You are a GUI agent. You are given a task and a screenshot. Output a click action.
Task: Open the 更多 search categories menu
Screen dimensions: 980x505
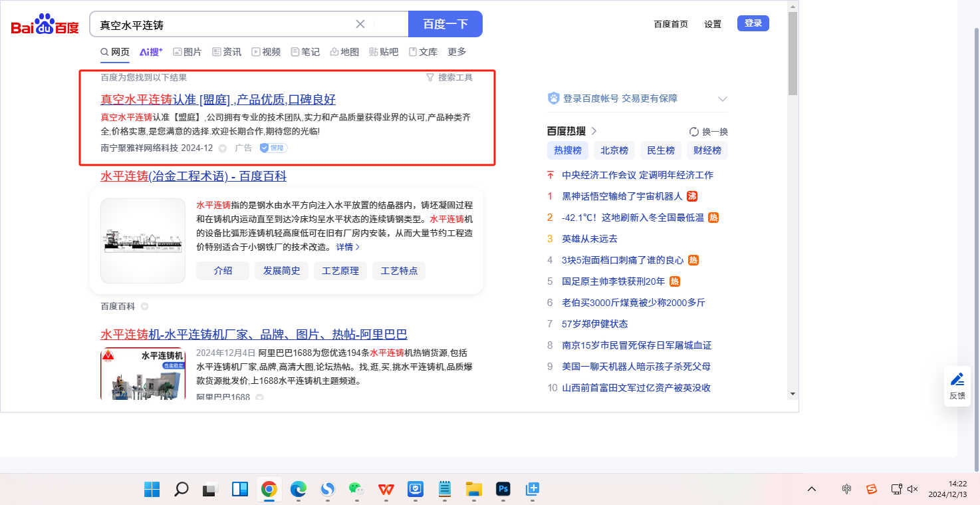[x=457, y=52]
